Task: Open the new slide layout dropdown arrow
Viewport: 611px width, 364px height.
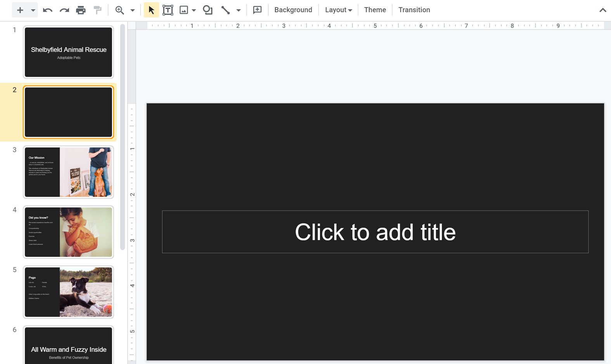Action: click(33, 10)
